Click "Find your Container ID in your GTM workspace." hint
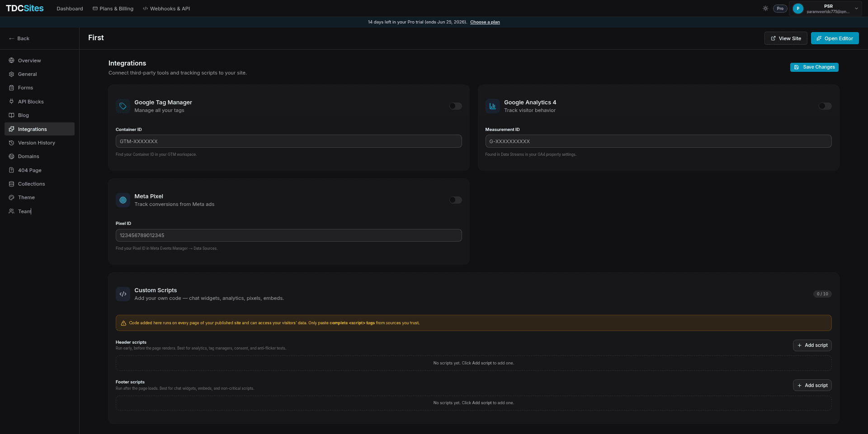The image size is (868, 434). 156,154
